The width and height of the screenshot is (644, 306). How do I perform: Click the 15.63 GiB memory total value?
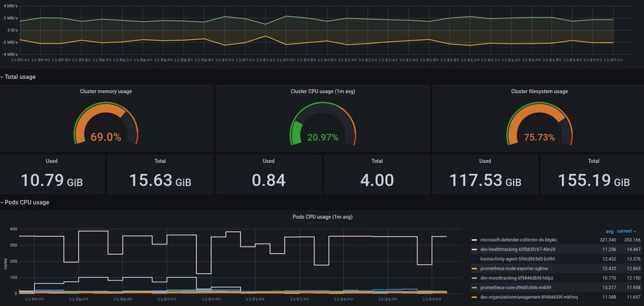[160, 180]
